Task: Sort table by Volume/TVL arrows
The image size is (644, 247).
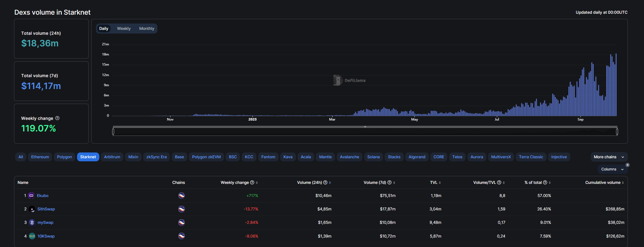Action: [504, 183]
